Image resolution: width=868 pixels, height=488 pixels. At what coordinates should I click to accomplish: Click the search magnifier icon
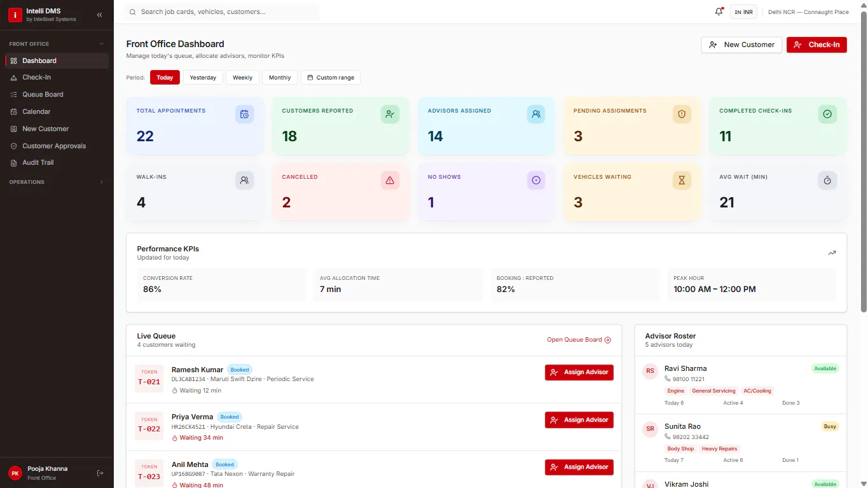coord(132,12)
